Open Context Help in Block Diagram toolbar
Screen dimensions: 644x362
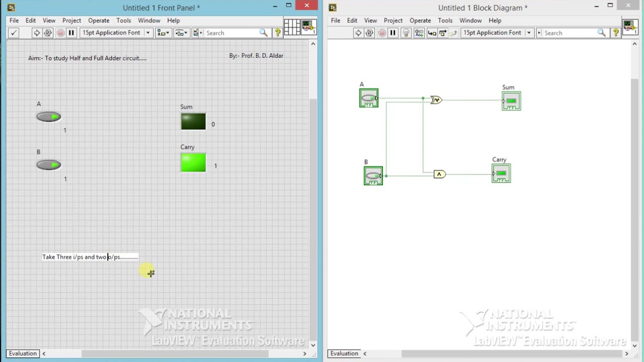tap(615, 33)
